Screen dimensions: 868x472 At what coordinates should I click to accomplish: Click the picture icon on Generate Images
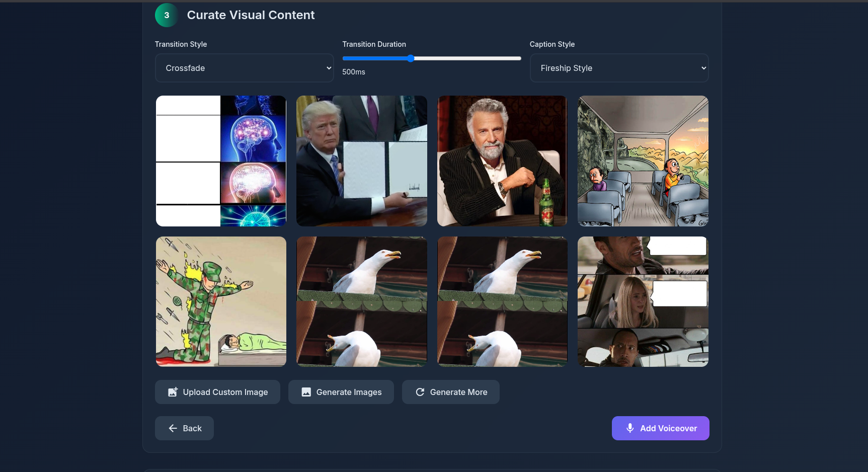[306, 392]
